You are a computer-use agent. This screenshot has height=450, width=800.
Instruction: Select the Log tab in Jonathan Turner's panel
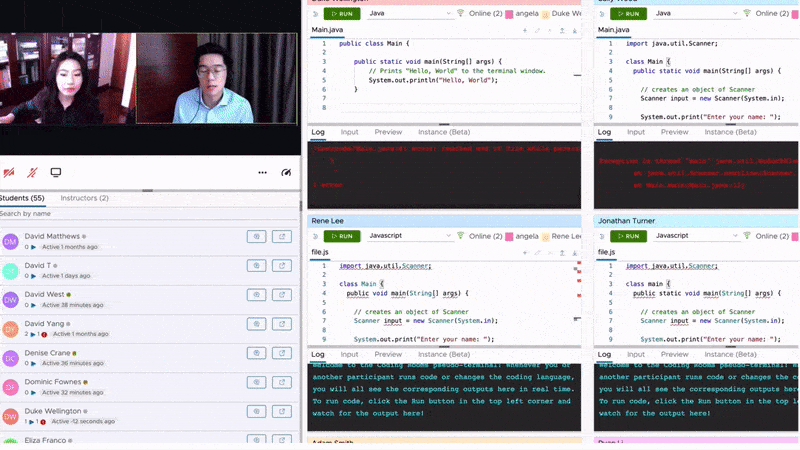pos(604,354)
